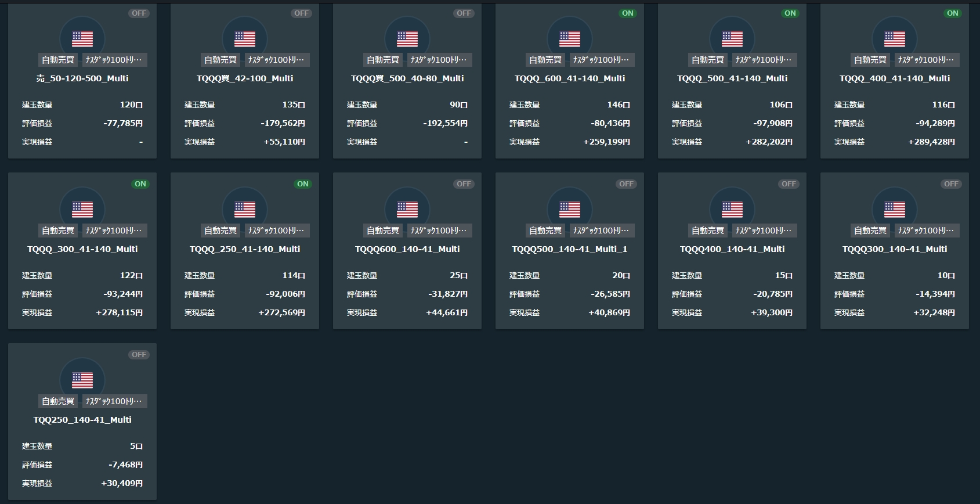This screenshot has height=504, width=980.
Task: Toggle ON badge on TQQQ_250_41-140_Multi
Action: tap(303, 183)
